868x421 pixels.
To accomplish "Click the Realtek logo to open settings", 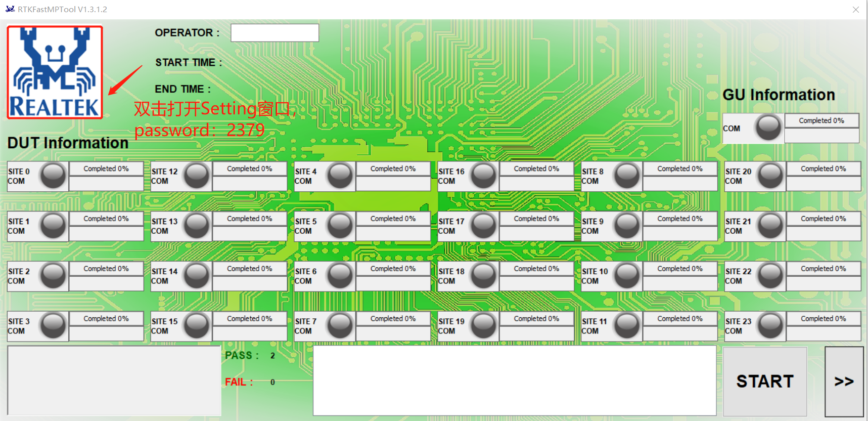I will 55,72.
